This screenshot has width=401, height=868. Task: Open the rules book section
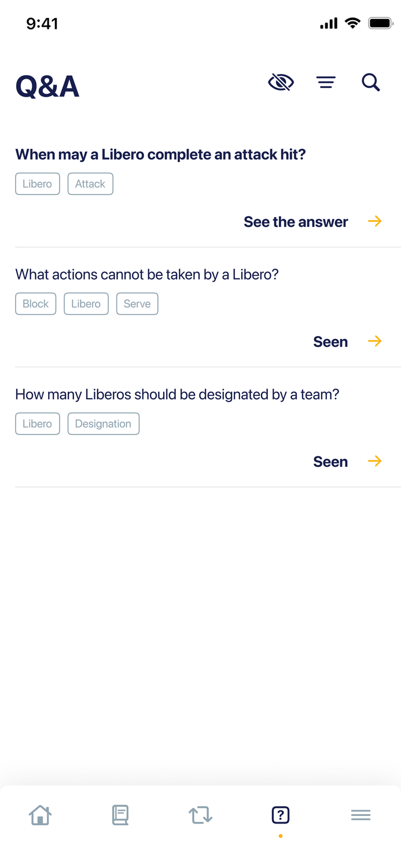[120, 815]
